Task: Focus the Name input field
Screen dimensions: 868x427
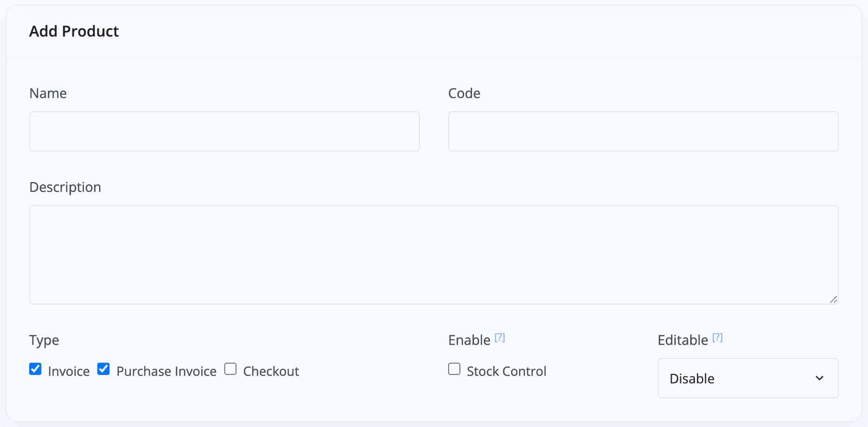Action: pyautogui.click(x=225, y=131)
